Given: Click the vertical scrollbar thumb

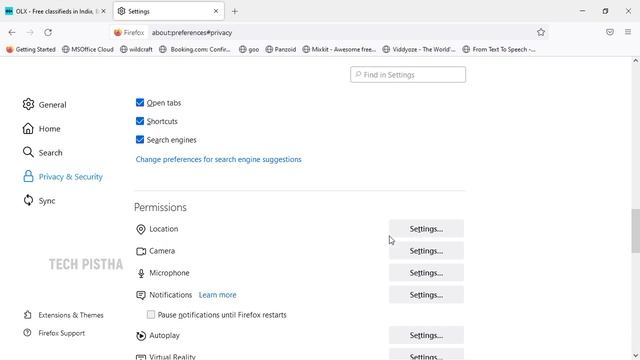Looking at the screenshot, I should tap(636, 231).
